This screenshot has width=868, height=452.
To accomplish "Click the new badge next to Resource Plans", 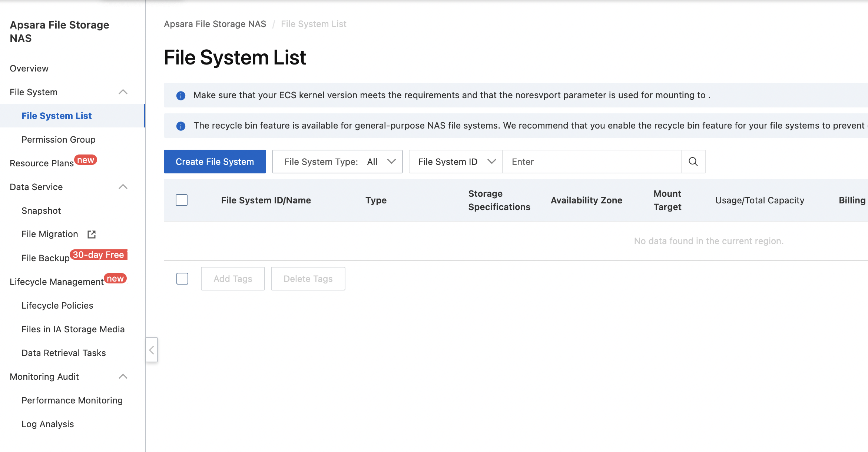I will click(x=86, y=160).
